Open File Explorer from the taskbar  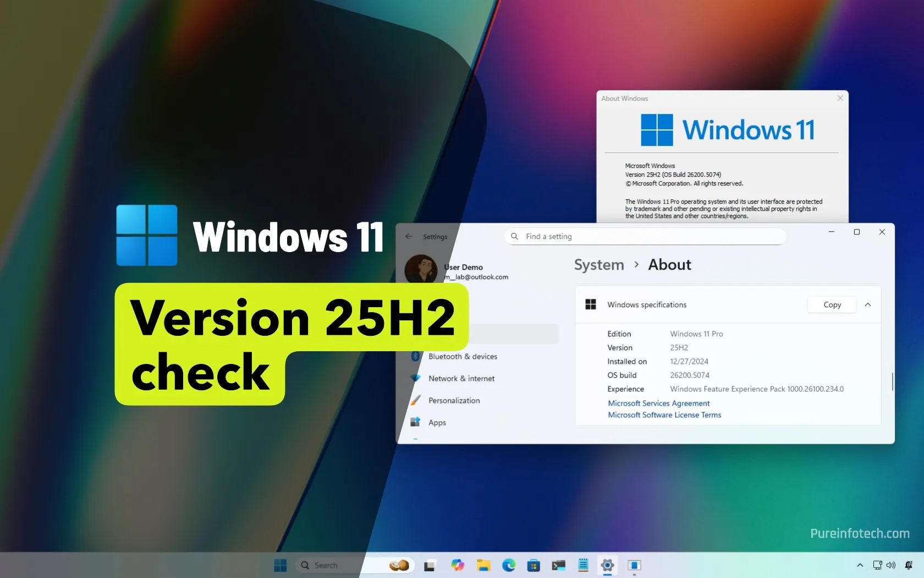(483, 565)
